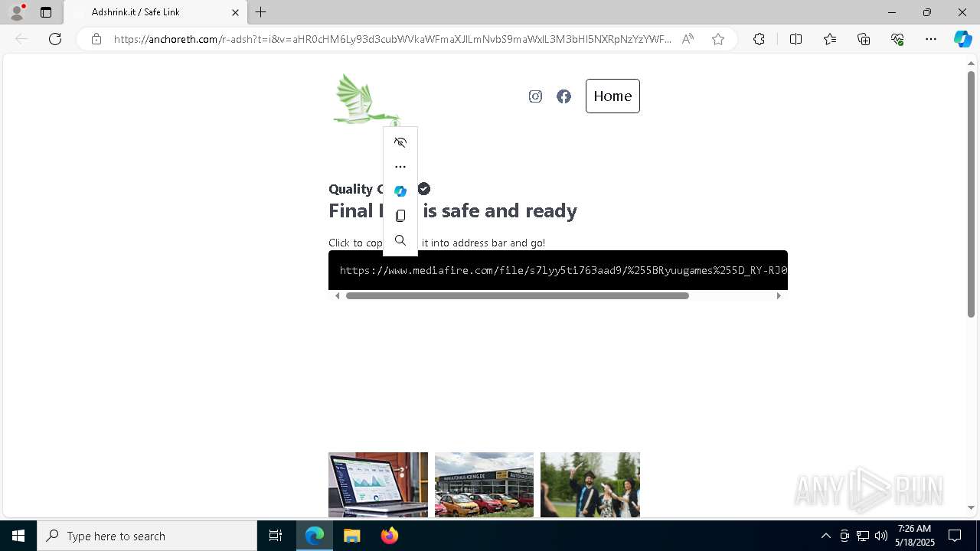Launch Firefox from the taskbar

(x=389, y=536)
